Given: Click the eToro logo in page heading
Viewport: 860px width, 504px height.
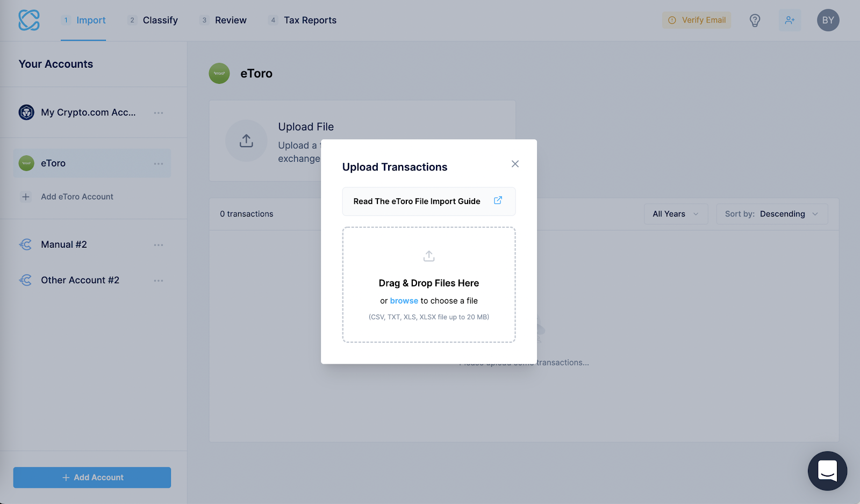Looking at the screenshot, I should coord(219,74).
